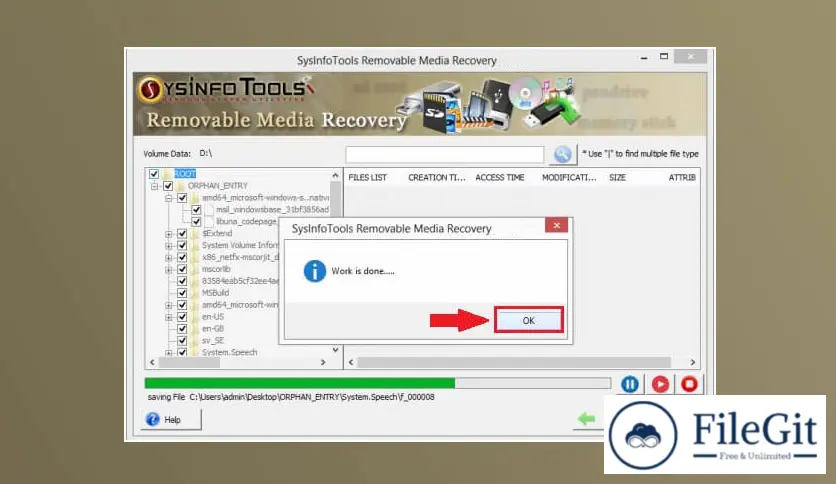Expand the mscorlib tree node
This screenshot has height=484, width=836.
(168, 269)
